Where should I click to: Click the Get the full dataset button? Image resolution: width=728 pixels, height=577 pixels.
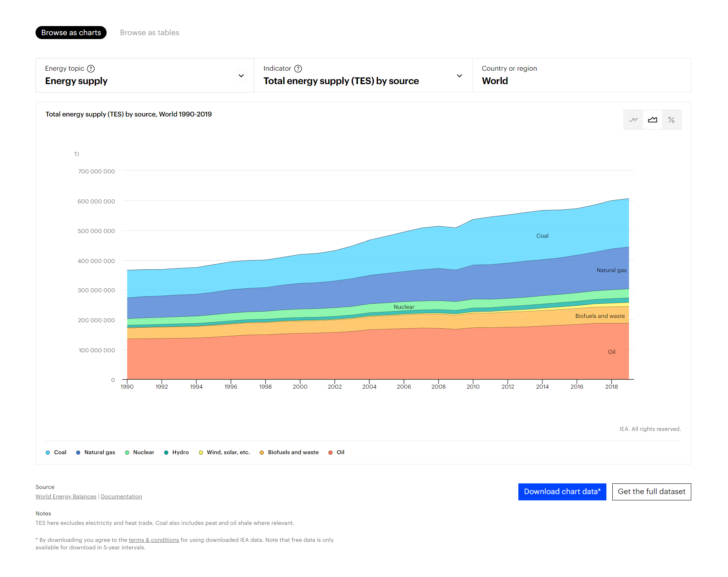pos(651,492)
